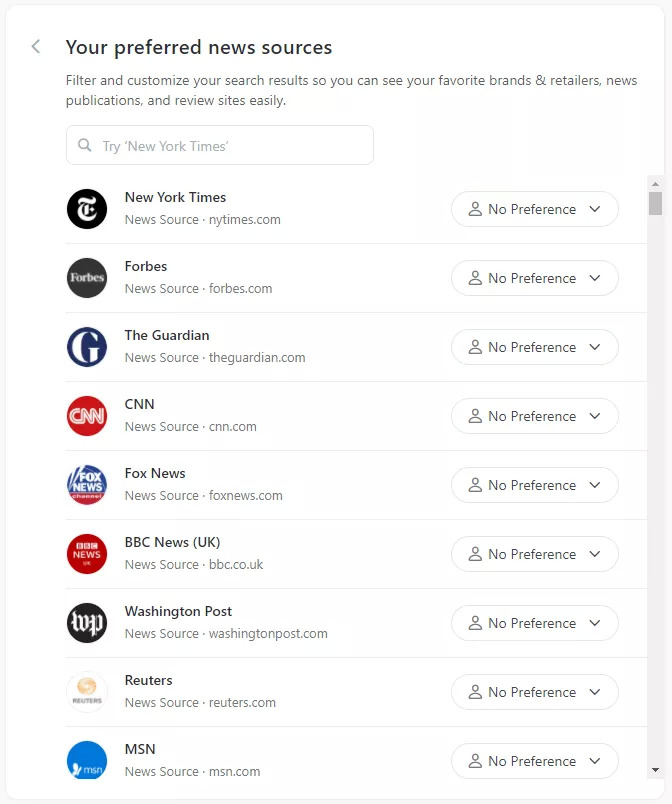Screen dimensions: 672x804
Task: Click the Reuters logo icon
Action: pyautogui.click(x=87, y=692)
